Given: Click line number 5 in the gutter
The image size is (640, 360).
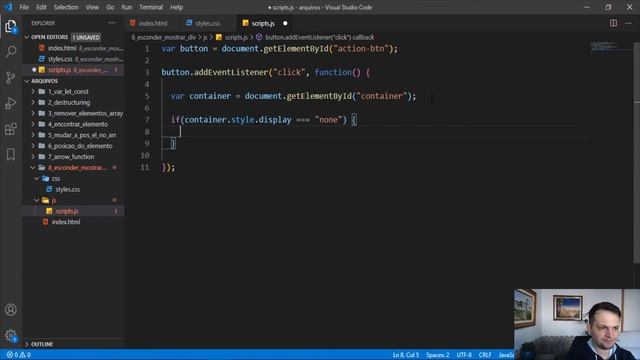Looking at the screenshot, I should (x=147, y=96).
